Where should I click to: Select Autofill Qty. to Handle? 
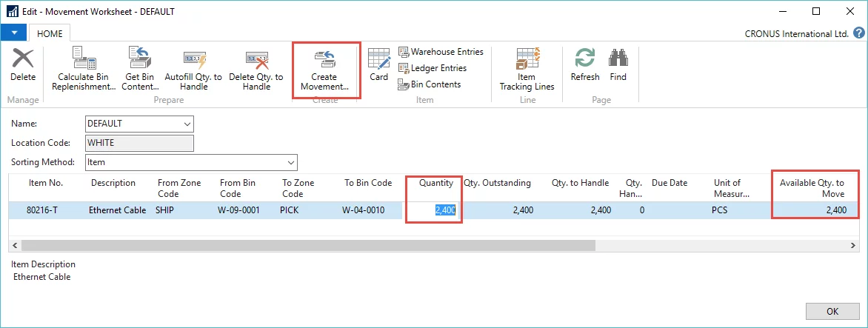[x=193, y=69]
